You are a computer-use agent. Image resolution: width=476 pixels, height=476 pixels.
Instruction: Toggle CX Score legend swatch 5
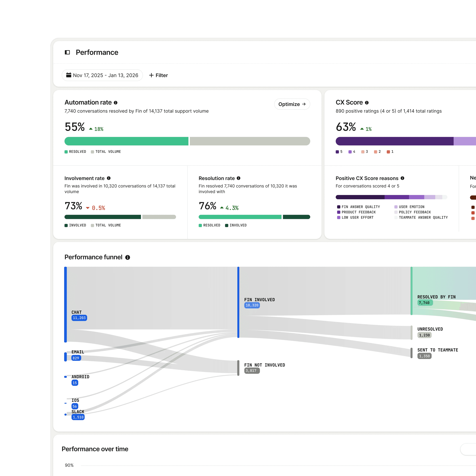click(339, 152)
